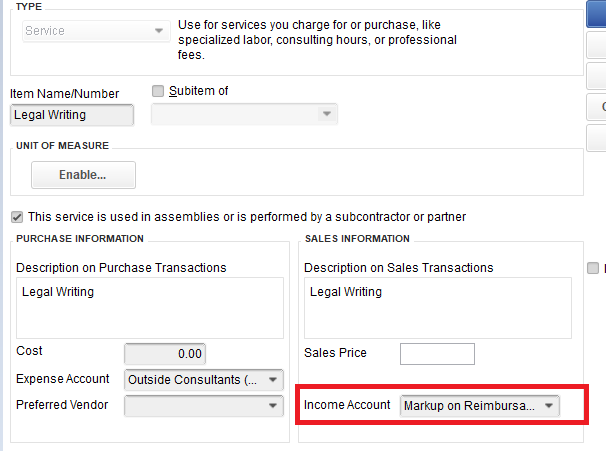Uncheck the assemblies or subcontractor service checkbox
The image size is (606, 451).
17,217
